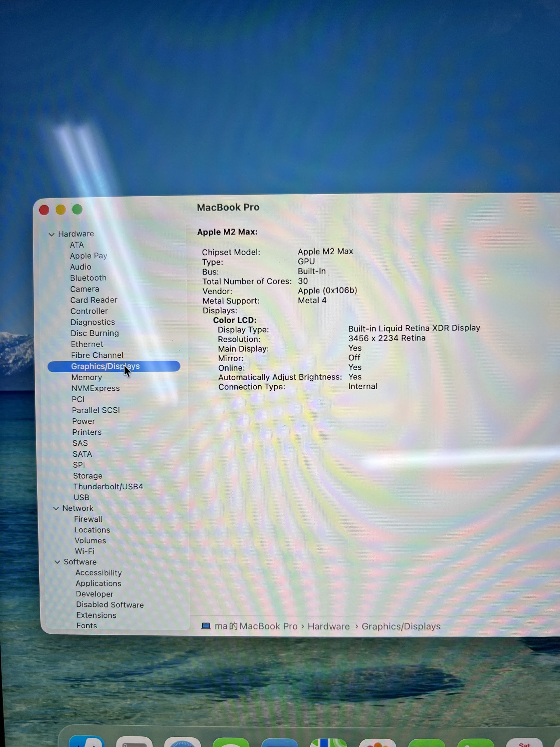Select Memory in the sidebar
This screenshot has height=747, width=560.
click(x=86, y=377)
